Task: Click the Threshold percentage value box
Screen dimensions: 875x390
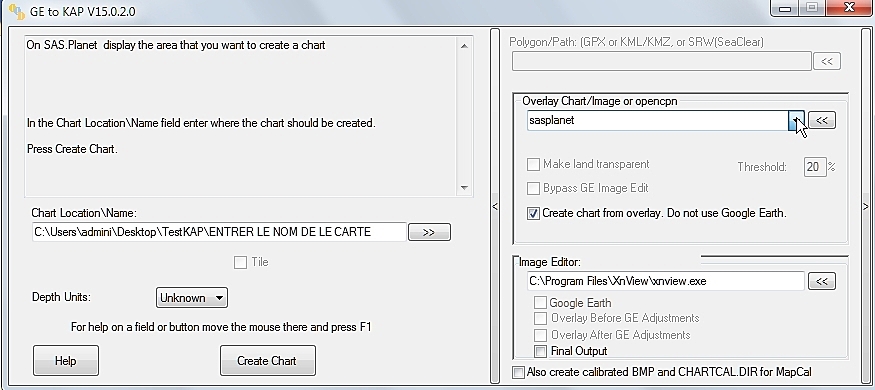Action: pos(815,167)
